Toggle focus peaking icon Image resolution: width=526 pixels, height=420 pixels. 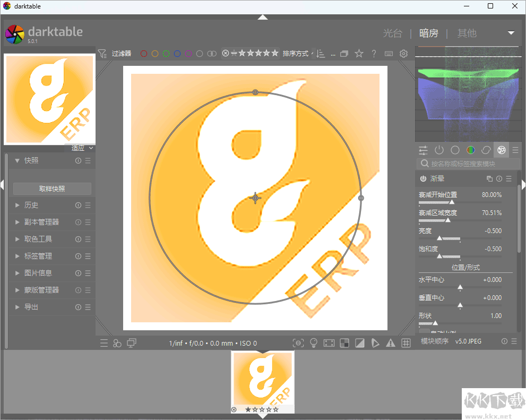click(x=298, y=343)
